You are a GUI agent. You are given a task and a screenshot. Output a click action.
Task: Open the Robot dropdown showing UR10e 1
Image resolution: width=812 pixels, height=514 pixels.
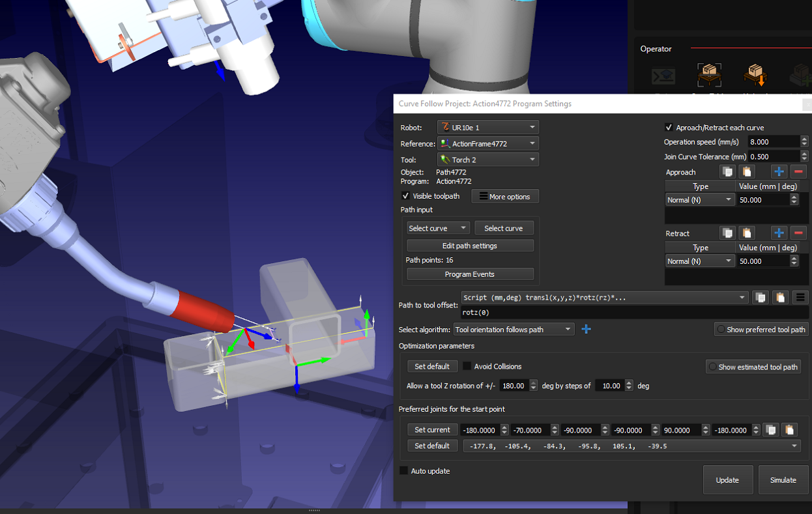[x=487, y=127]
